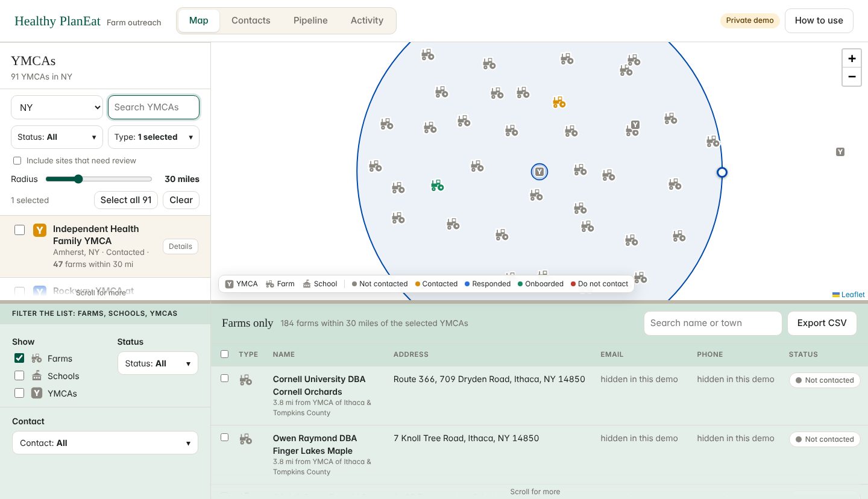Switch to the Pipeline tab

(x=310, y=20)
